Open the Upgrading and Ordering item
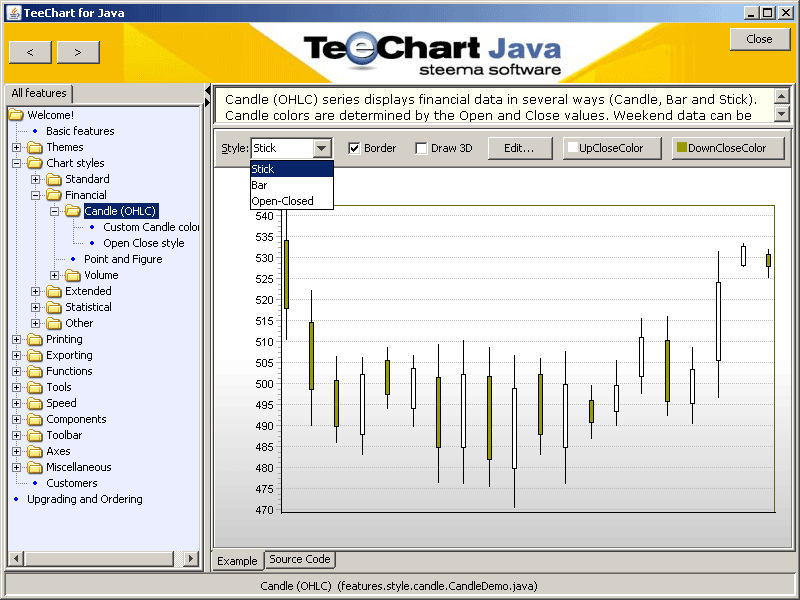 click(85, 499)
